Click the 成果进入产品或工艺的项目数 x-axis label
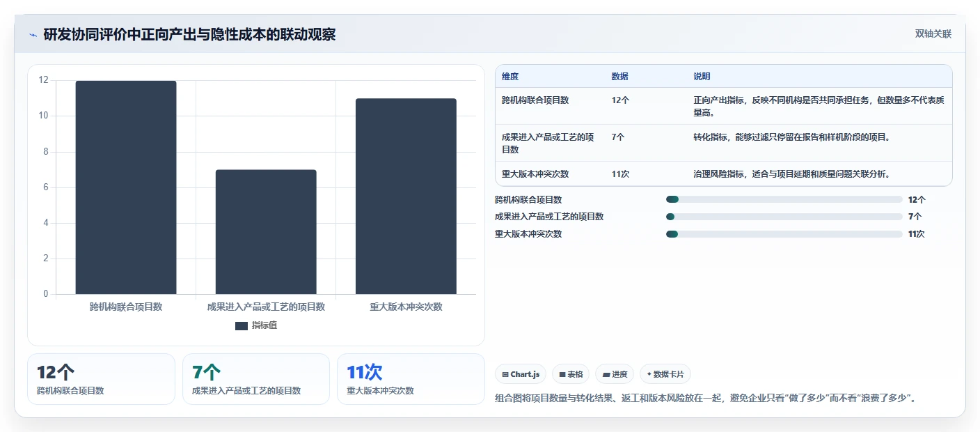 pos(266,307)
